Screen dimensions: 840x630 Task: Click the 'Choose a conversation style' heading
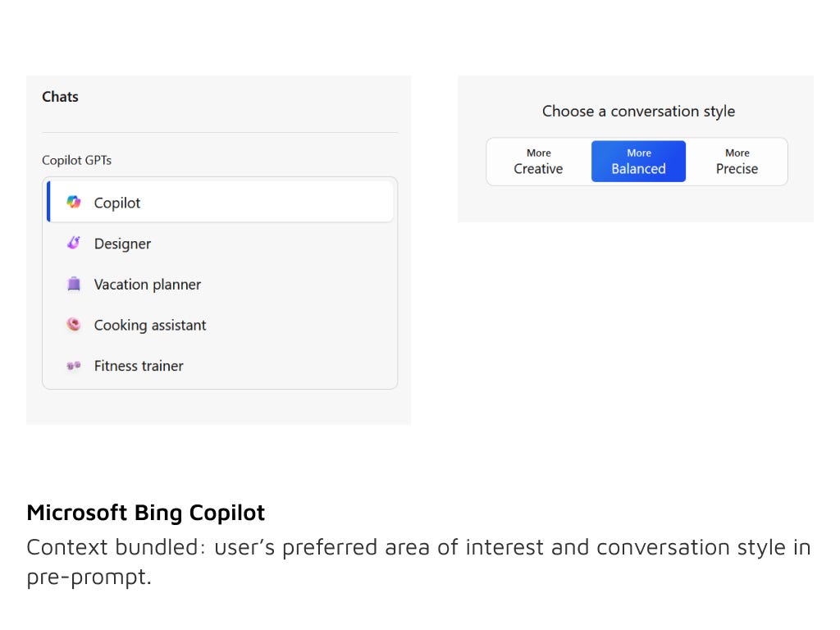pos(638,112)
